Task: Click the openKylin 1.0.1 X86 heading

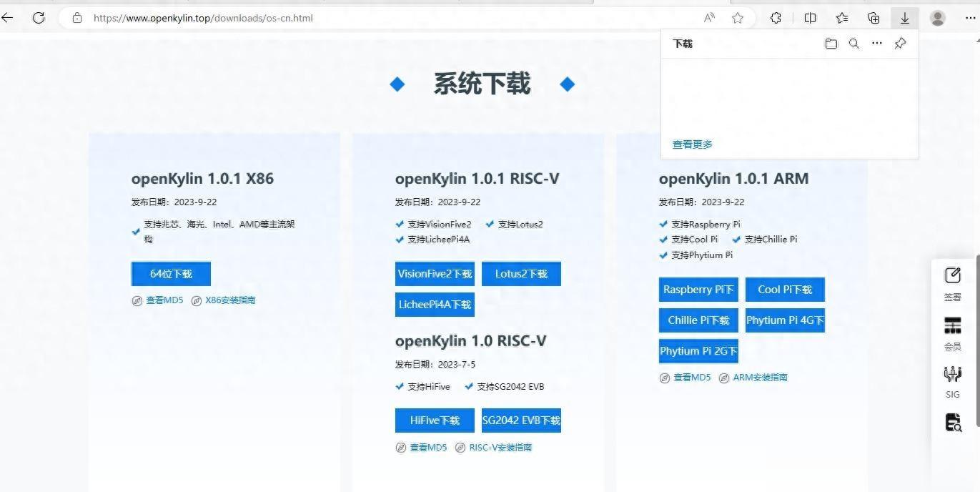Action: [202, 179]
